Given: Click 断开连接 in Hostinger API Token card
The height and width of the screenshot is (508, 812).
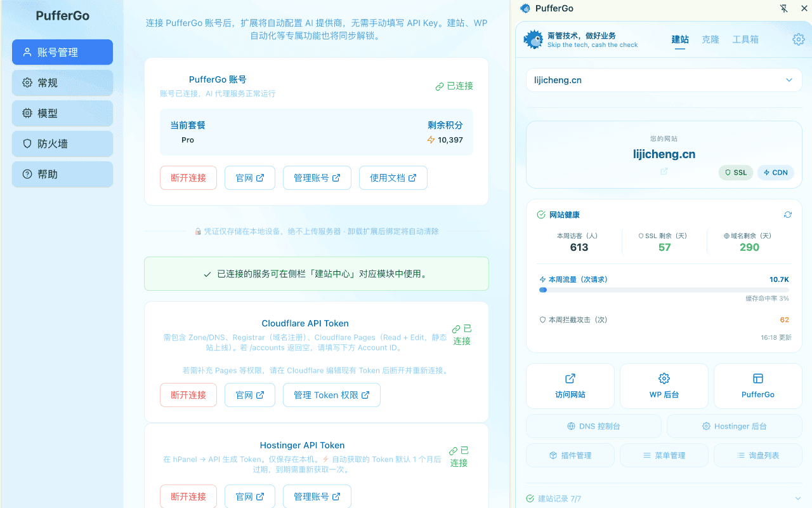Looking at the screenshot, I should pos(188,497).
